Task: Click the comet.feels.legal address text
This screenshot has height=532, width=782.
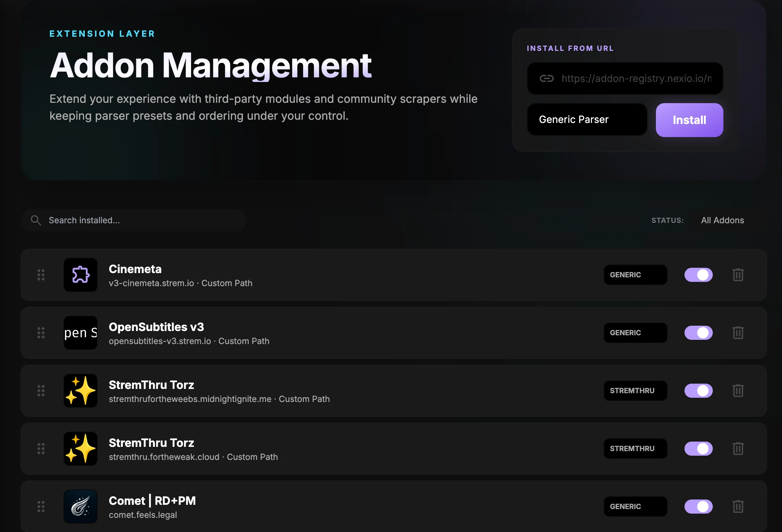Action: click(143, 515)
